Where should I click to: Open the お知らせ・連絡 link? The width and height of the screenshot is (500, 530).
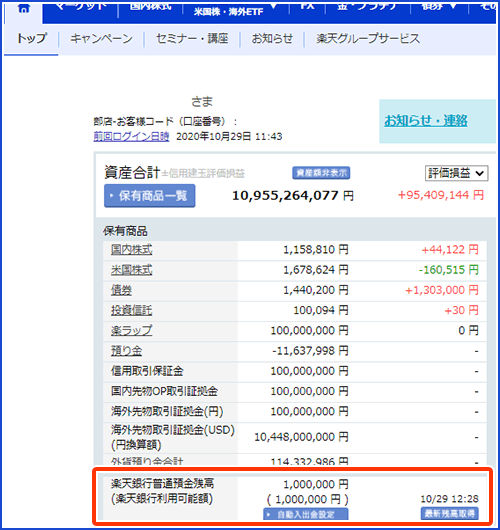point(426,120)
